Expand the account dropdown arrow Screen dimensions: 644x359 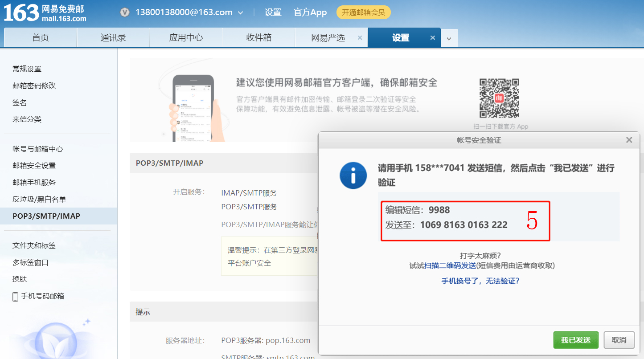pyautogui.click(x=241, y=13)
